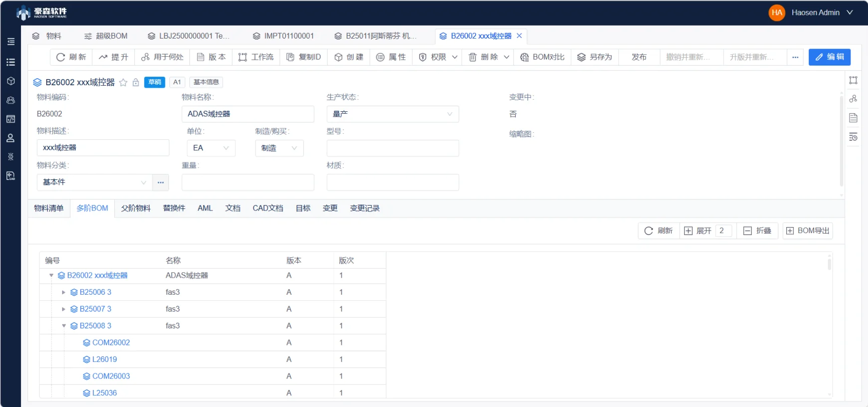
Task: Click the blue 编辑 edit button
Action: point(829,57)
